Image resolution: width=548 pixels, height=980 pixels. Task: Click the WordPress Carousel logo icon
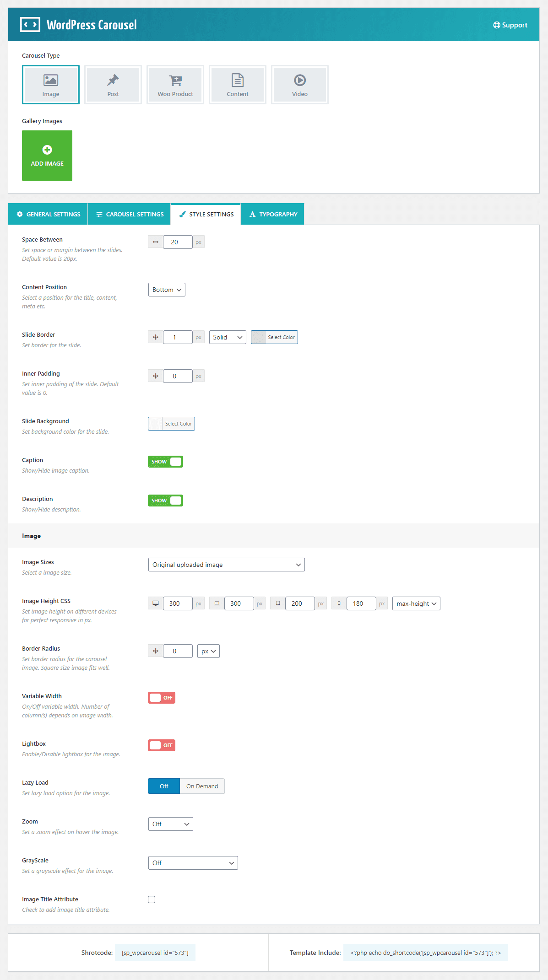[30, 25]
